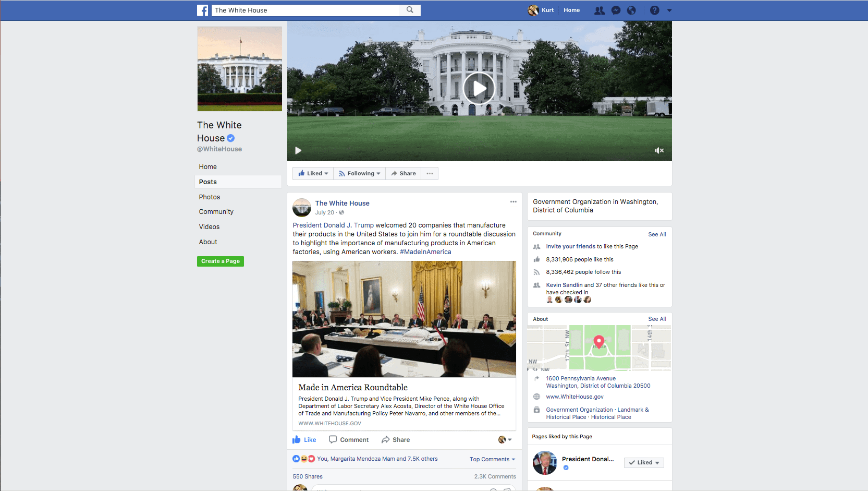The image size is (868, 491).
Task: Open the Following dropdown
Action: click(359, 173)
